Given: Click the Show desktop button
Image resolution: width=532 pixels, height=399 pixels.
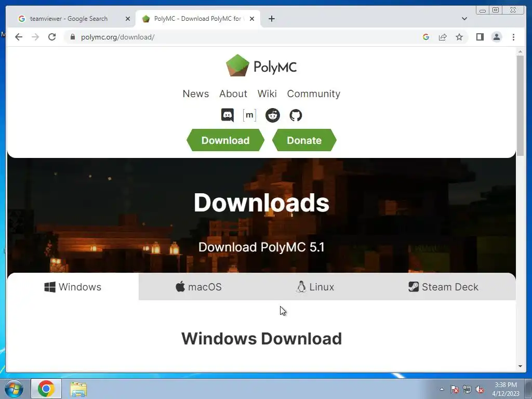Looking at the screenshot, I should coord(528,389).
